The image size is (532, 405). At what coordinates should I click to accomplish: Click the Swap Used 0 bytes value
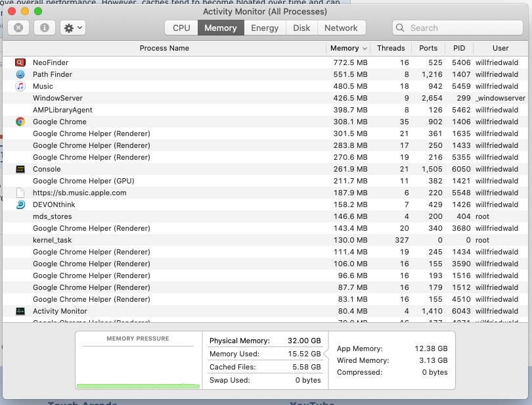click(308, 380)
